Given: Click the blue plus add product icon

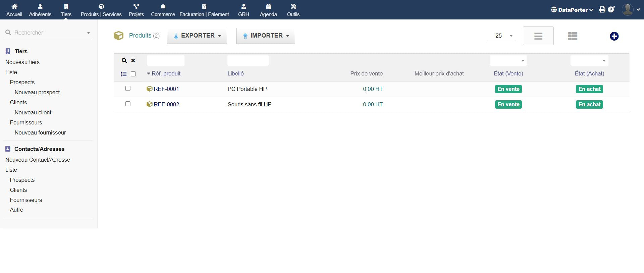Looking at the screenshot, I should pos(614,36).
